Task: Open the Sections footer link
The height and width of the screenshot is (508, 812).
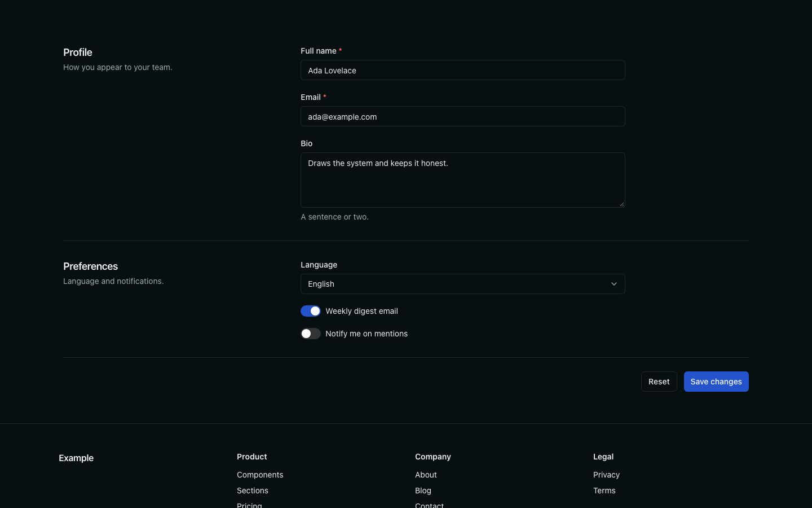Action: tap(253, 491)
